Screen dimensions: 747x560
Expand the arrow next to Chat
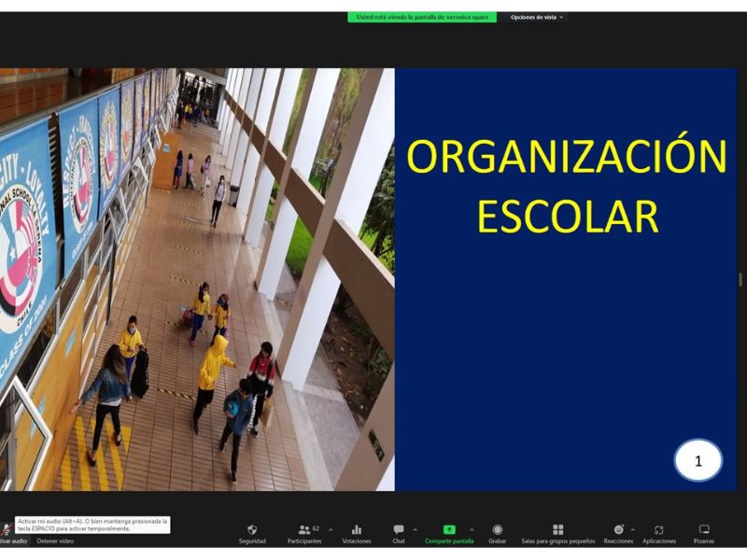pyautogui.click(x=415, y=529)
